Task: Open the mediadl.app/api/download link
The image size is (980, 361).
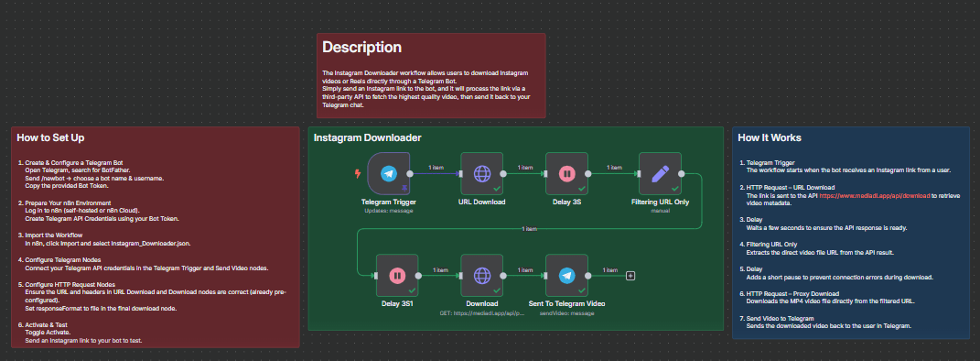Action: (875, 196)
